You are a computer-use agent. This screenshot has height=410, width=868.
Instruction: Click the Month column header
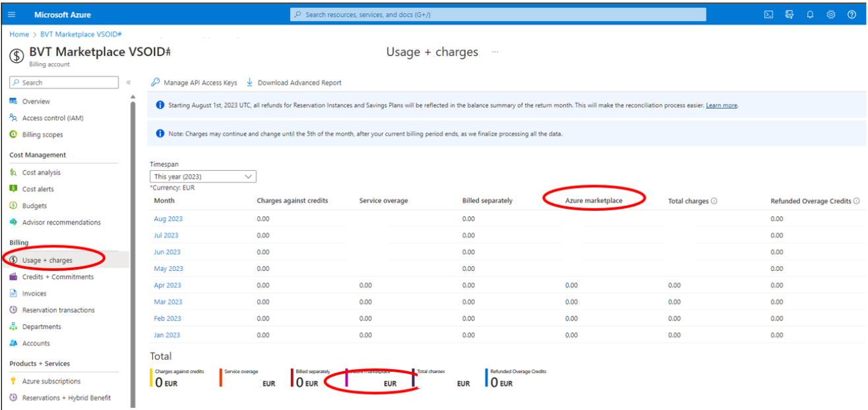pos(164,201)
